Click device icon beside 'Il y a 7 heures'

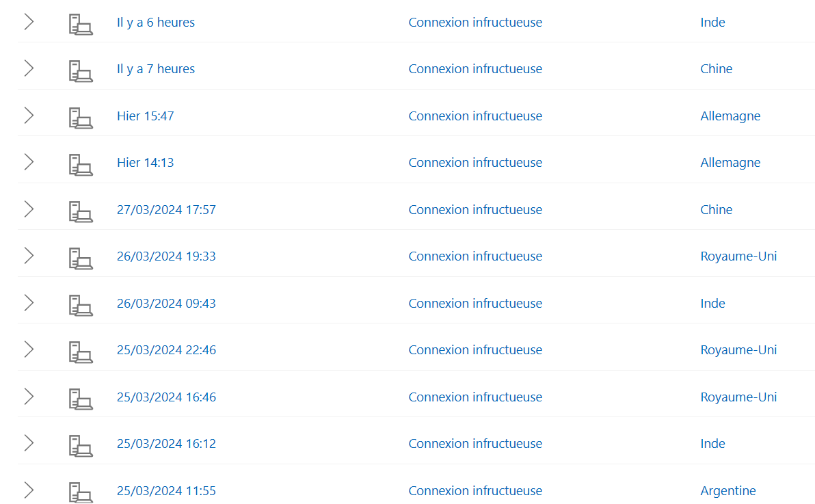coord(81,70)
